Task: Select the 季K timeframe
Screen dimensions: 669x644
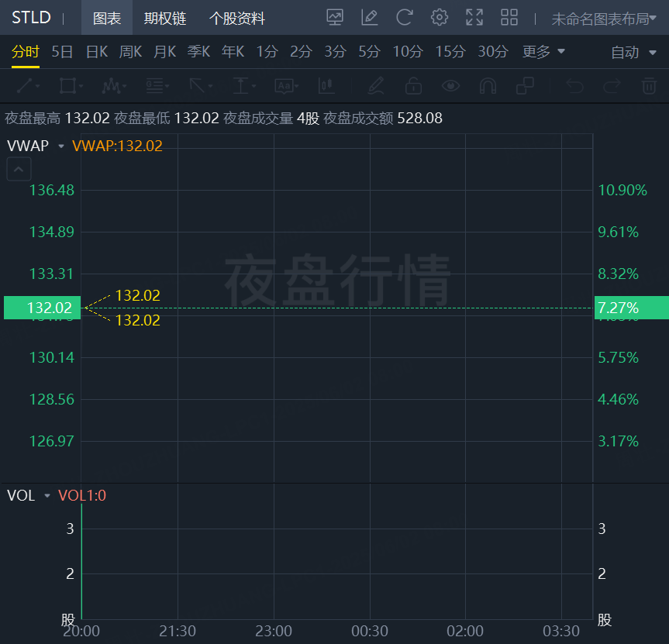Action: (x=198, y=52)
